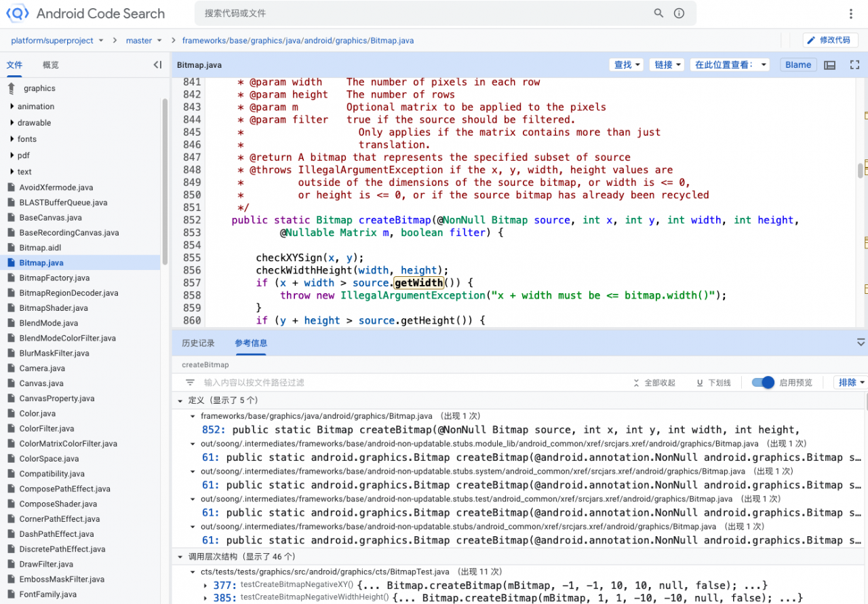Screen dimensions: 868x604
Task: Collapse the file sidebar panel
Action: pyautogui.click(x=157, y=65)
